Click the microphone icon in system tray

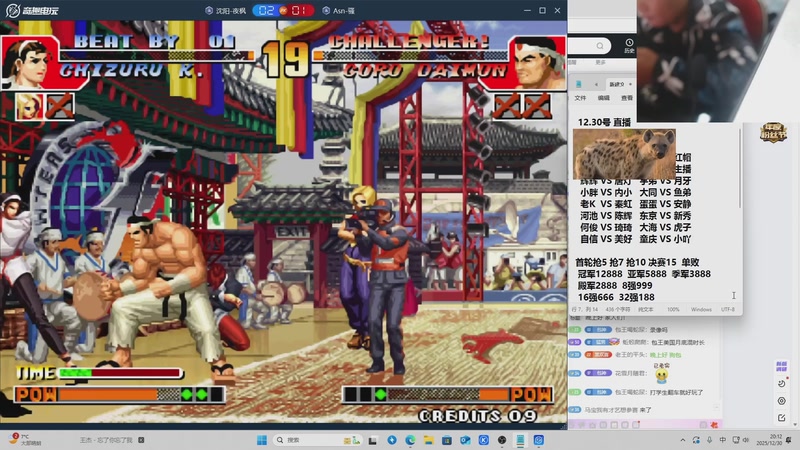pyautogui.click(x=709, y=440)
